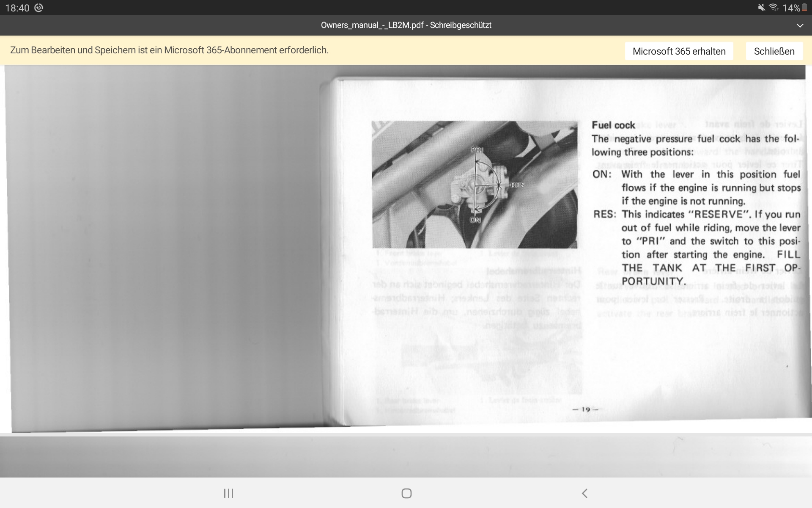The image size is (812, 508).
Task: Select the 'Fuel cock' heading
Action: pyautogui.click(x=613, y=125)
